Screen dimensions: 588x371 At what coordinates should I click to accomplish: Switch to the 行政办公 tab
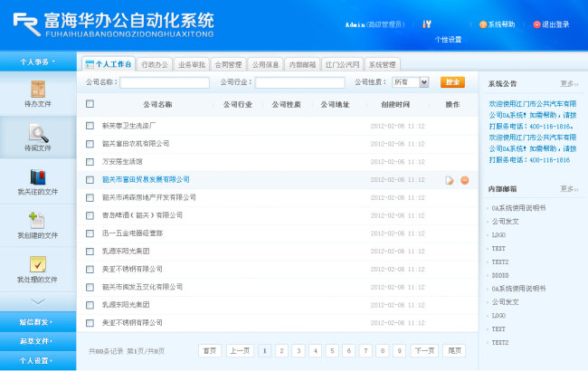coord(155,64)
